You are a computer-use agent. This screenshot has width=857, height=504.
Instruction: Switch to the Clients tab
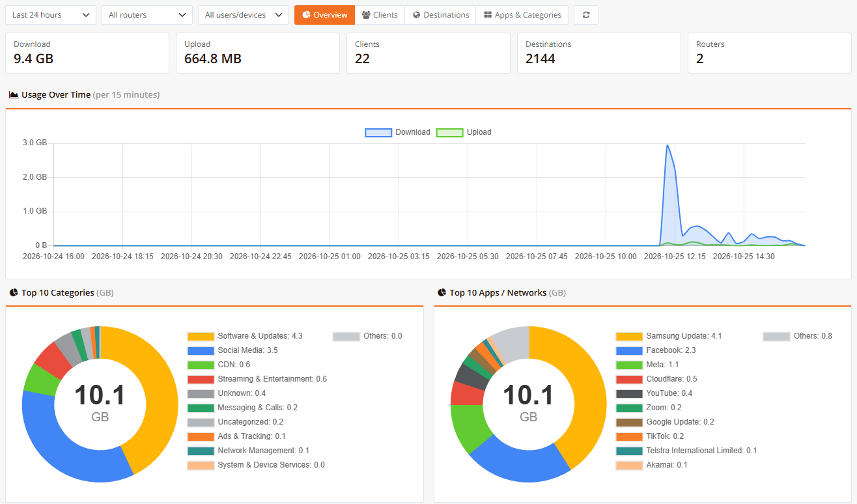click(x=380, y=15)
